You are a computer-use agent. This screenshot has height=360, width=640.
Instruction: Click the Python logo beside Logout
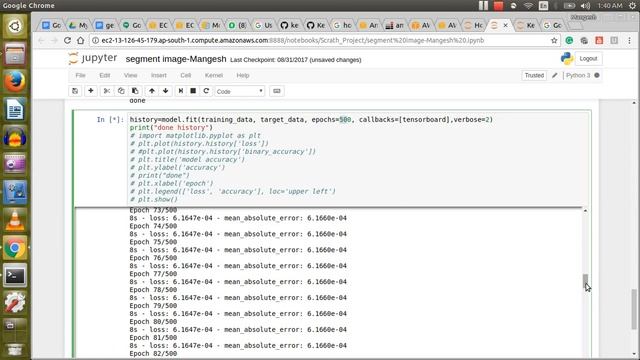pos(567,59)
